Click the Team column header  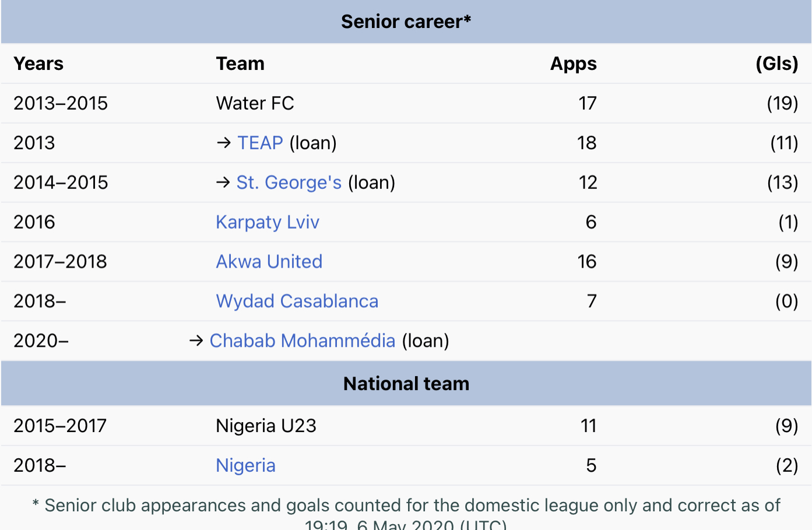pyautogui.click(x=240, y=64)
